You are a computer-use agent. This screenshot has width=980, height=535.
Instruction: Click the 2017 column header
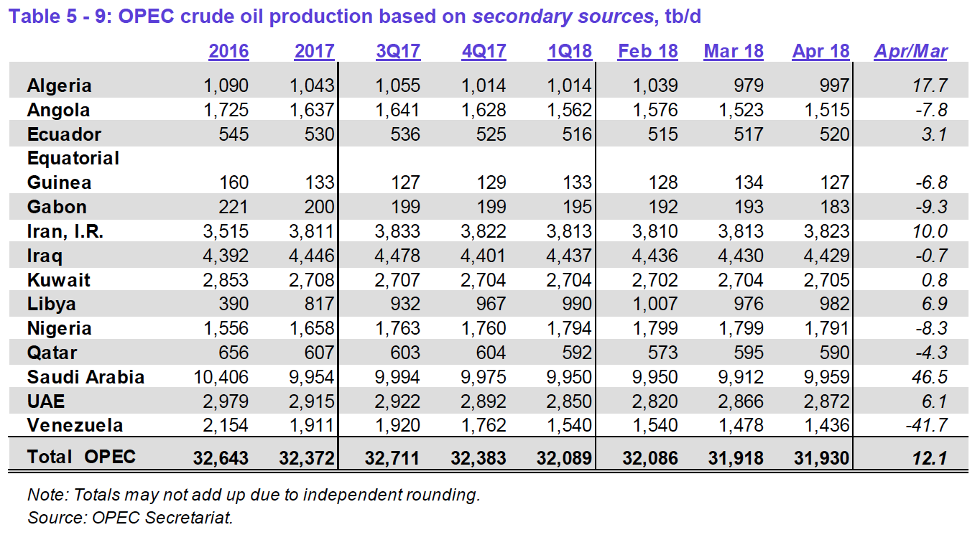315,51
